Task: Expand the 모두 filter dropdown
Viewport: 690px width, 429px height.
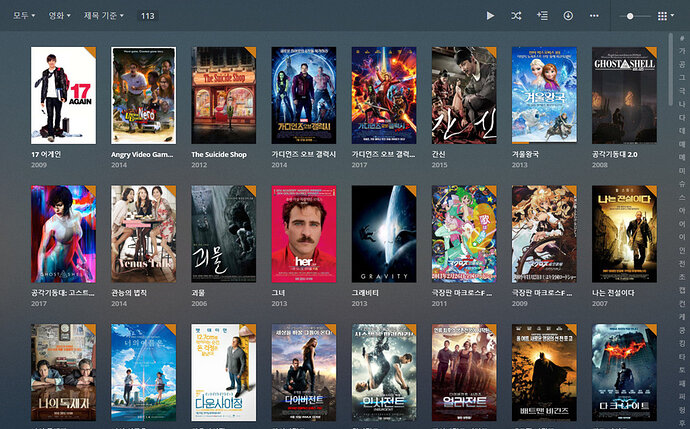Action: click(24, 16)
